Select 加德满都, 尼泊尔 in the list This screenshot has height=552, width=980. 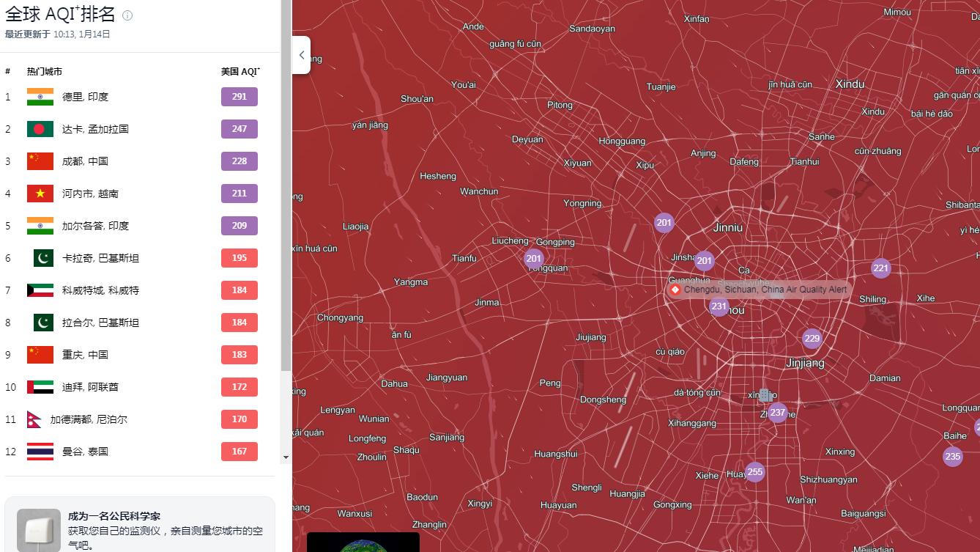point(89,419)
